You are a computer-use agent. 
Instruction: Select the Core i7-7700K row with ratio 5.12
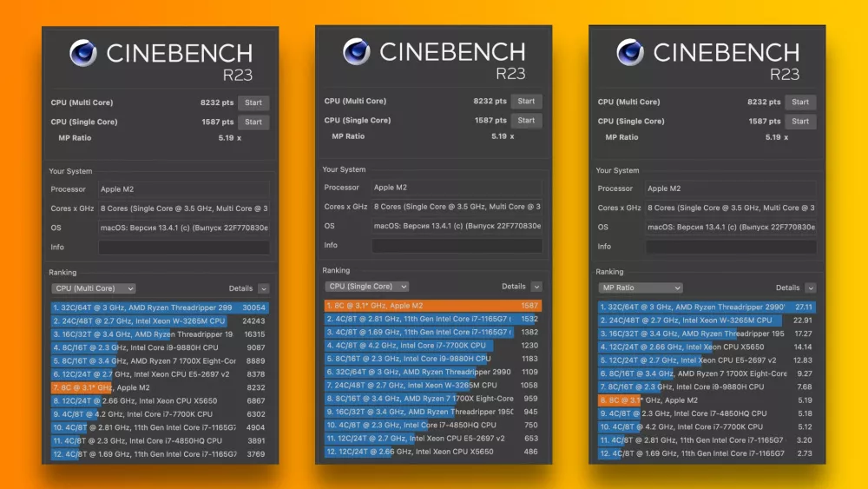(707, 426)
